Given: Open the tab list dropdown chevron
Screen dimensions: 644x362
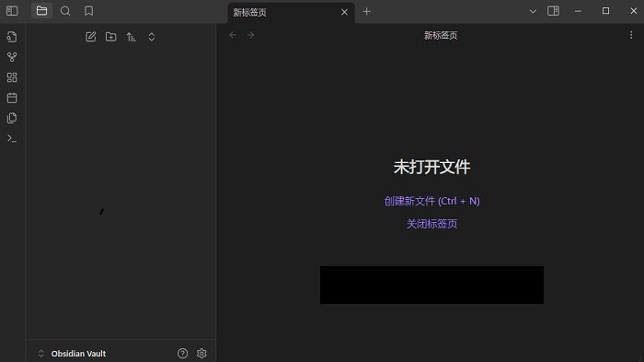Looking at the screenshot, I should pyautogui.click(x=533, y=12).
